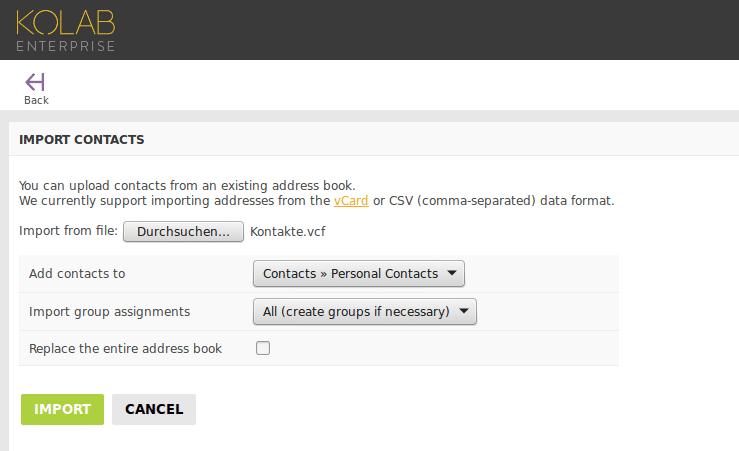
Task: Open the vCard hyperlink
Action: 351,201
